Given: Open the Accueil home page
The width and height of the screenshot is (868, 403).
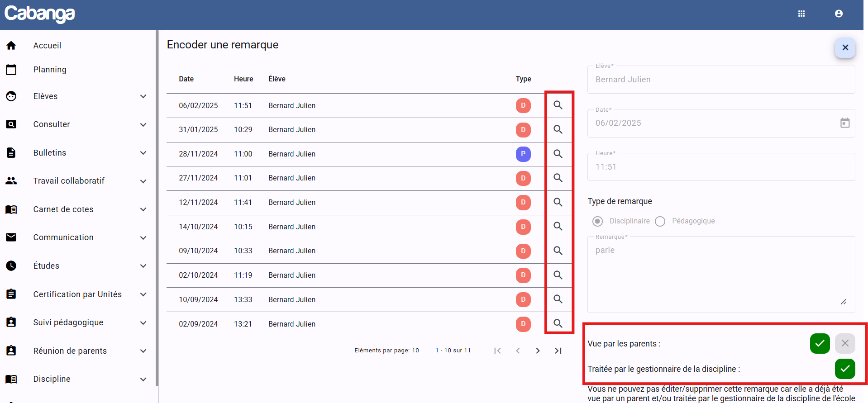Looking at the screenshot, I should coord(47,46).
